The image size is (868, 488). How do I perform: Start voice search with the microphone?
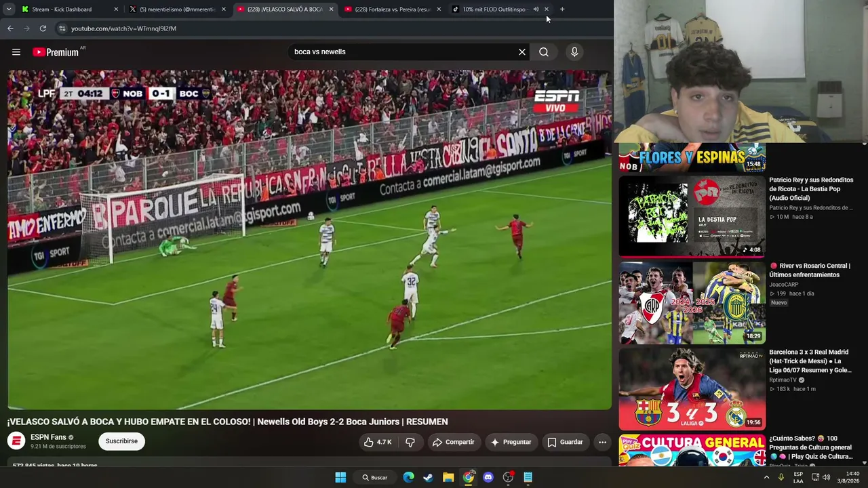click(x=574, y=52)
